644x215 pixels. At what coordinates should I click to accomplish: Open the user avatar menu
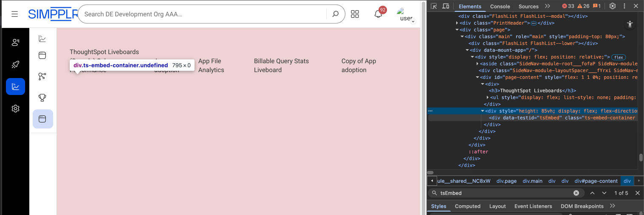click(406, 15)
